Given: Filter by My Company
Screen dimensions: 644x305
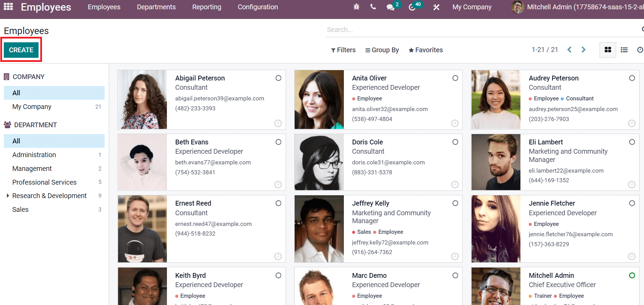Looking at the screenshot, I should [54, 107].
